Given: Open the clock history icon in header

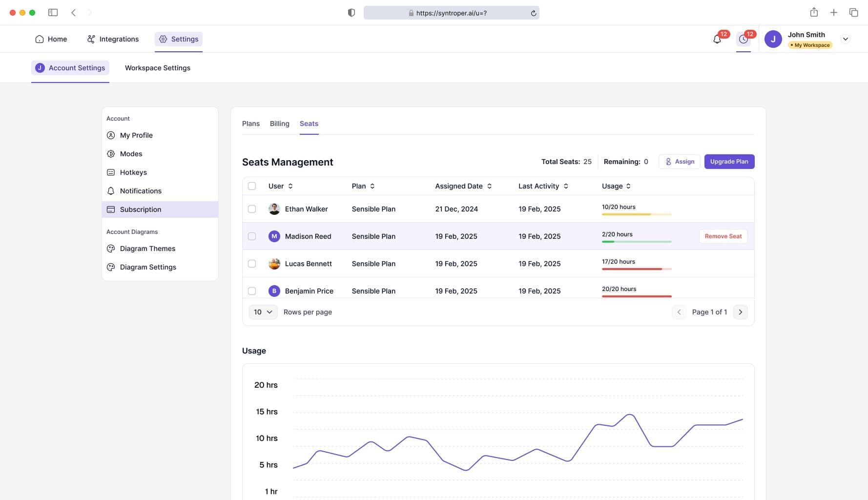Looking at the screenshot, I should point(743,40).
